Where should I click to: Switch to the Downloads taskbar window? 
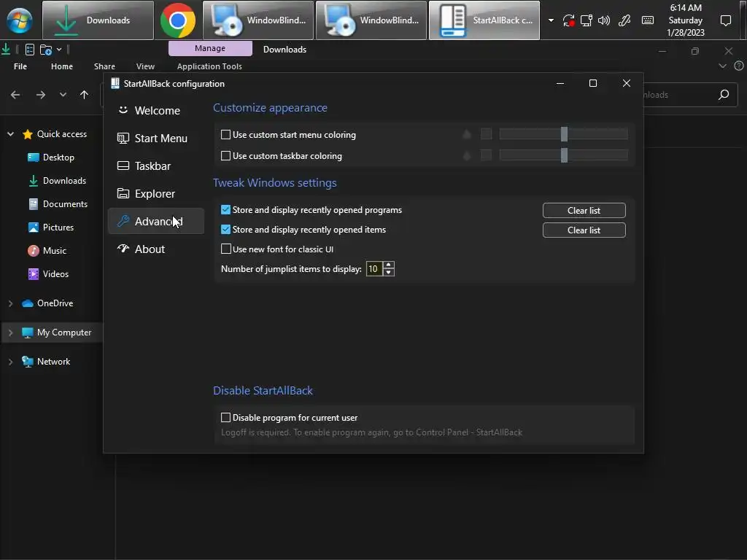(x=98, y=20)
